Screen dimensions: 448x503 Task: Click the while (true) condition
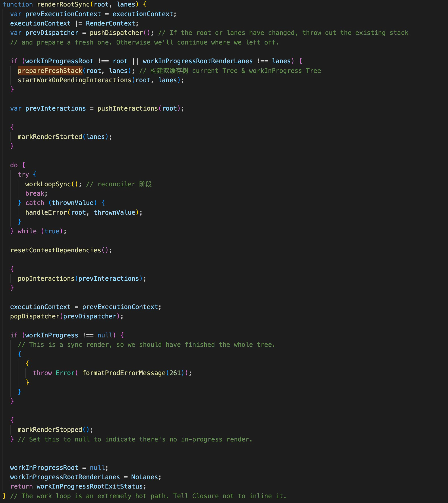(40, 231)
